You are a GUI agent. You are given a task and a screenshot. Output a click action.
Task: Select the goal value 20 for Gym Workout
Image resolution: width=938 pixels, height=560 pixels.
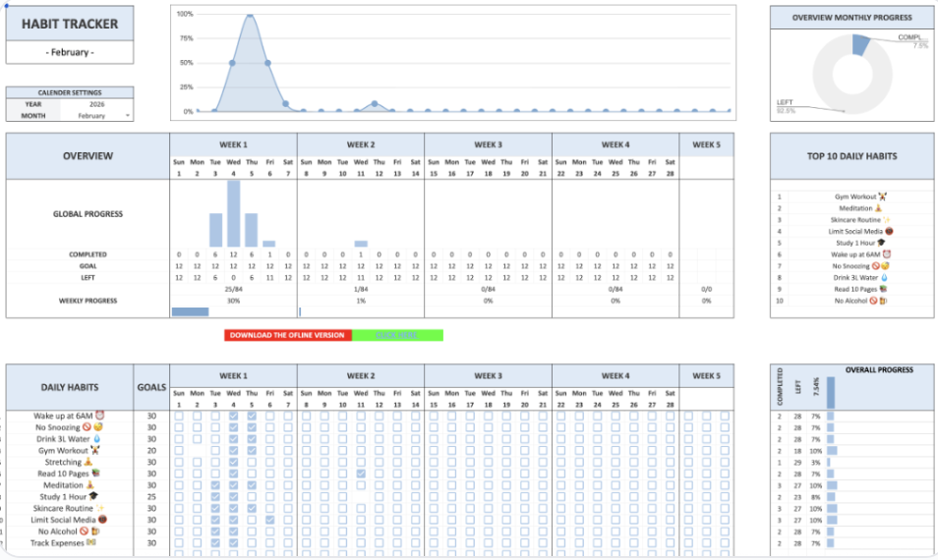coord(151,451)
